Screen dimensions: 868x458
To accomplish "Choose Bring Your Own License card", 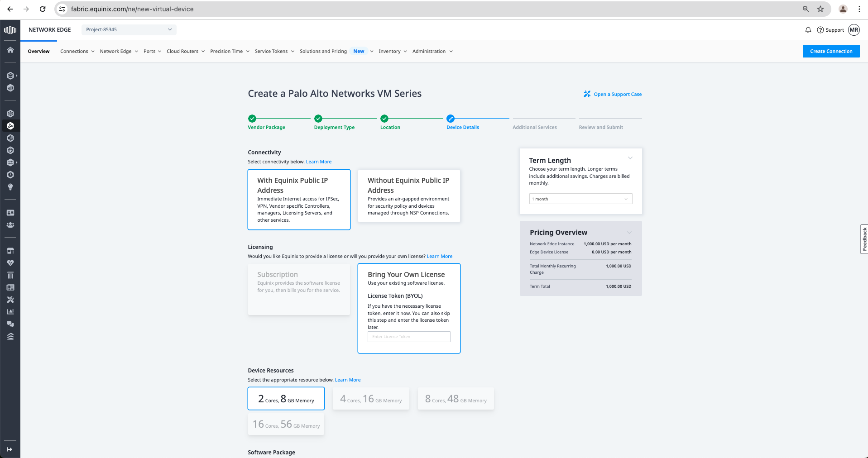I will pyautogui.click(x=409, y=308).
